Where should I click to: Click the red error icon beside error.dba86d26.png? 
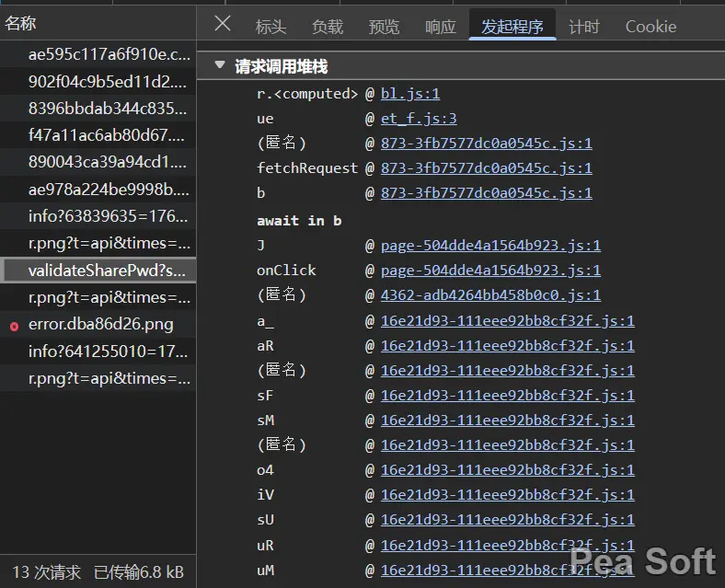click(15, 327)
